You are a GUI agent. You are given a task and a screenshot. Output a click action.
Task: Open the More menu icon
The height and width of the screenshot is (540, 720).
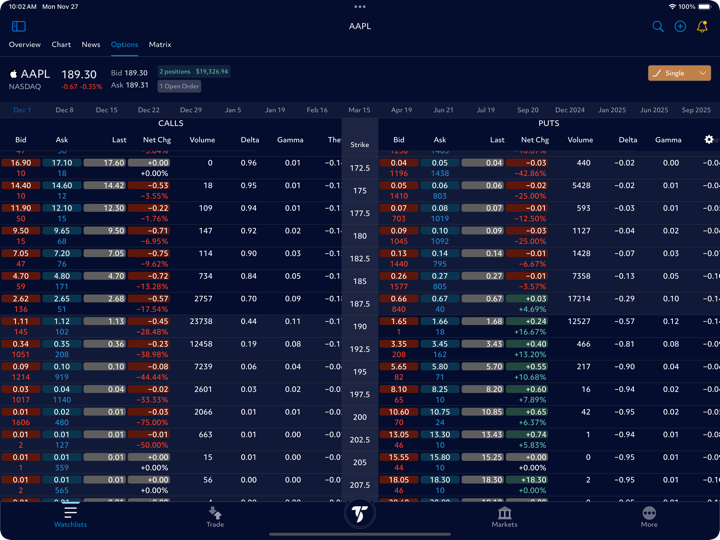pyautogui.click(x=649, y=516)
